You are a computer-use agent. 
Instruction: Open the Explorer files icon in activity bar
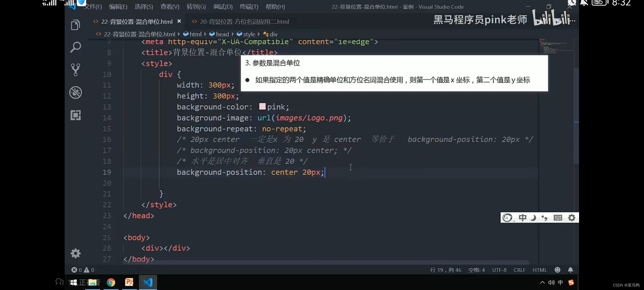pos(75,25)
